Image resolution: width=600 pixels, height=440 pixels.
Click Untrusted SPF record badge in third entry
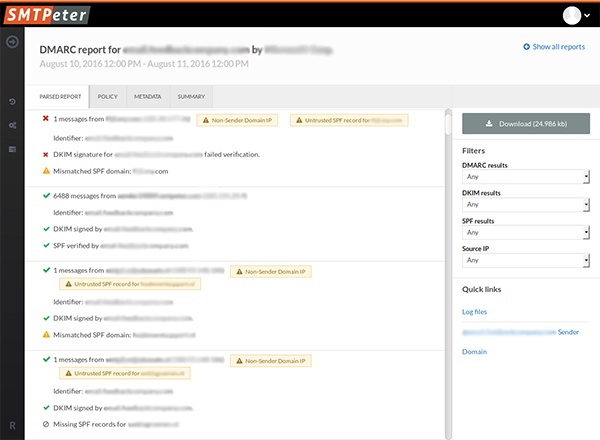(x=130, y=284)
